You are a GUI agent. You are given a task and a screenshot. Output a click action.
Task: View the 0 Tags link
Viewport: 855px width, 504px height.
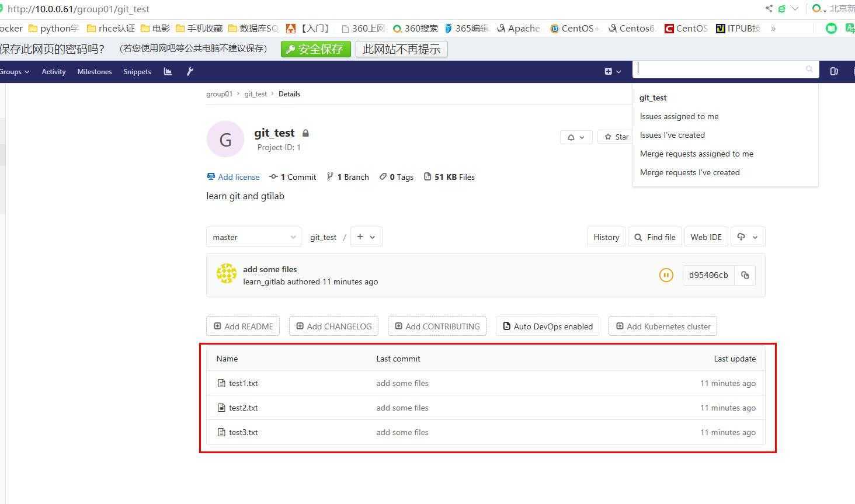tap(397, 177)
